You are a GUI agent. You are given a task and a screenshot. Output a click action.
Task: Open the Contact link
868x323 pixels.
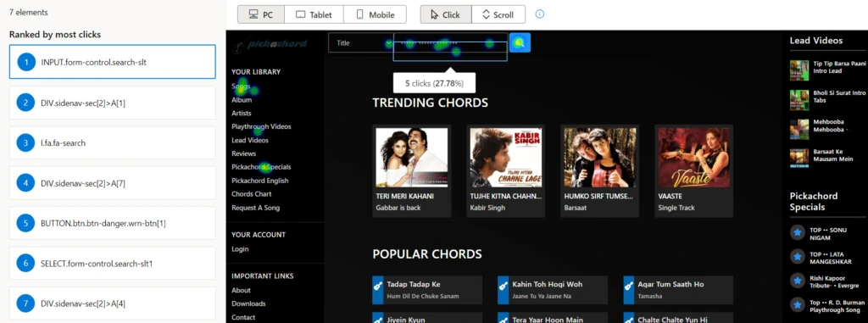(x=243, y=317)
